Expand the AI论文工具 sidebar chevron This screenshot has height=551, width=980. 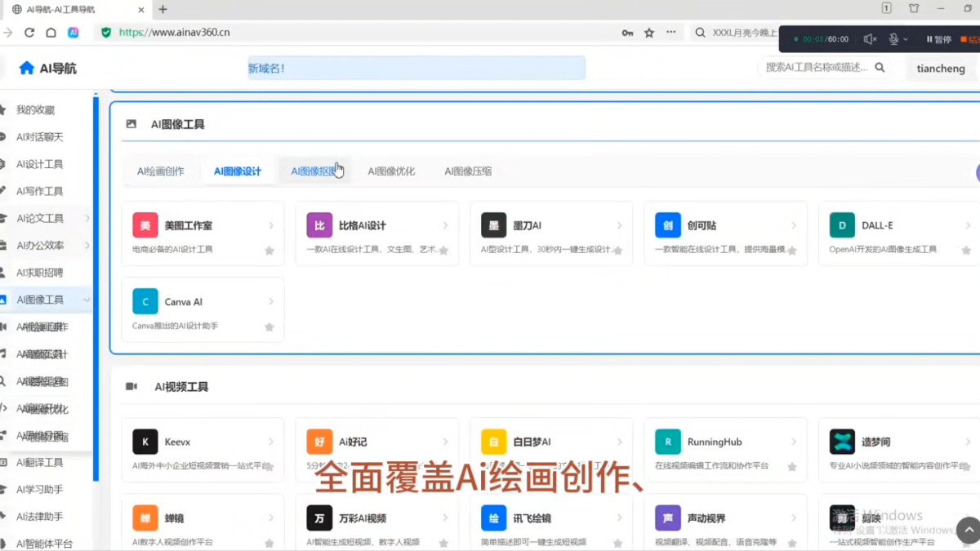[87, 218]
